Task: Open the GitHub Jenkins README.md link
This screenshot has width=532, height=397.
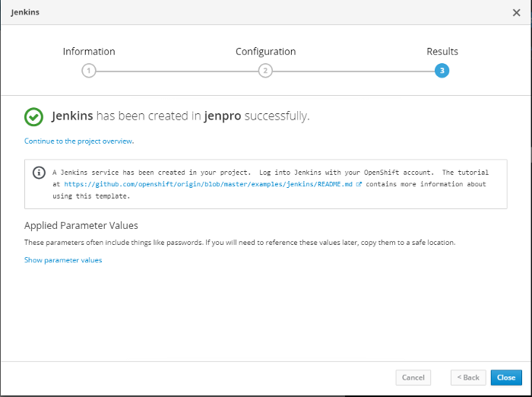Action: [x=208, y=184]
